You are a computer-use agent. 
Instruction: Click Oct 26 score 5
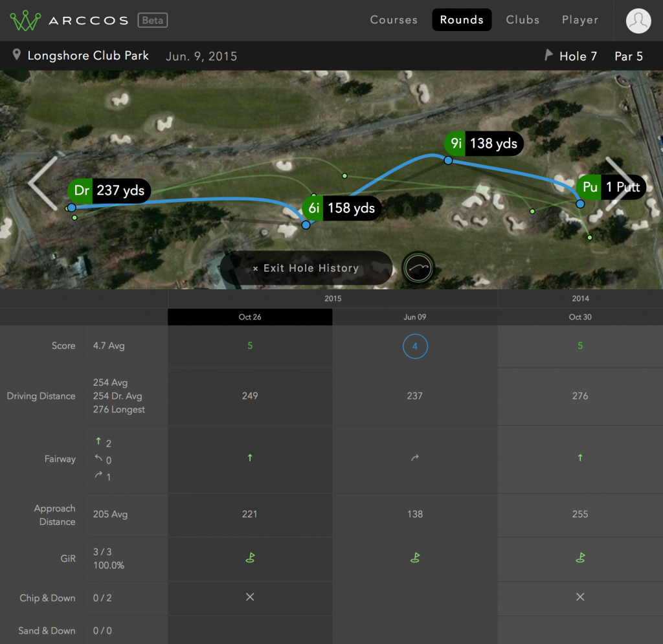pos(250,346)
